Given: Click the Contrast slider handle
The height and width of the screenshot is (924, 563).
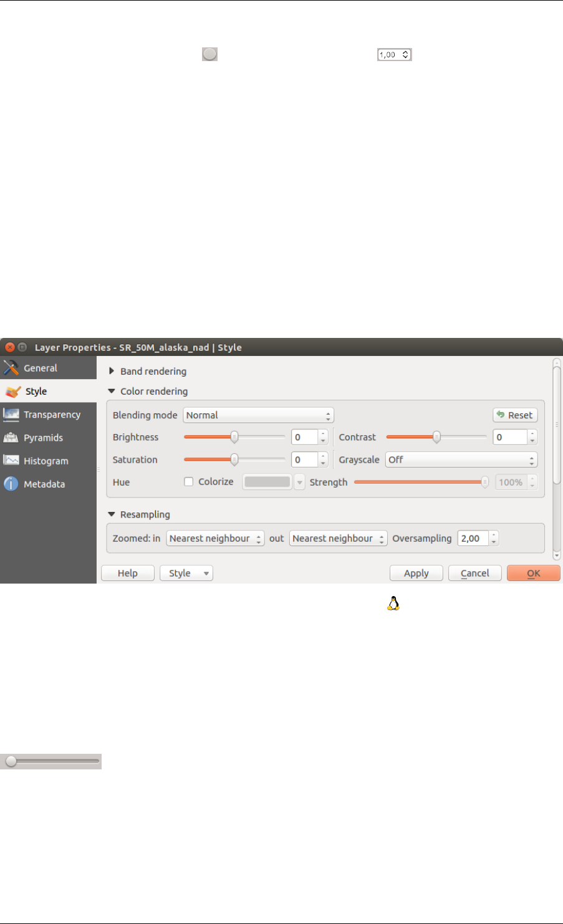Looking at the screenshot, I should click(x=437, y=437).
